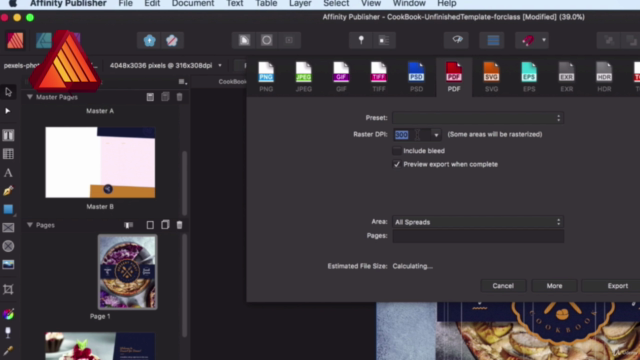
Task: Select the Move tool arrow
Action: [8, 92]
